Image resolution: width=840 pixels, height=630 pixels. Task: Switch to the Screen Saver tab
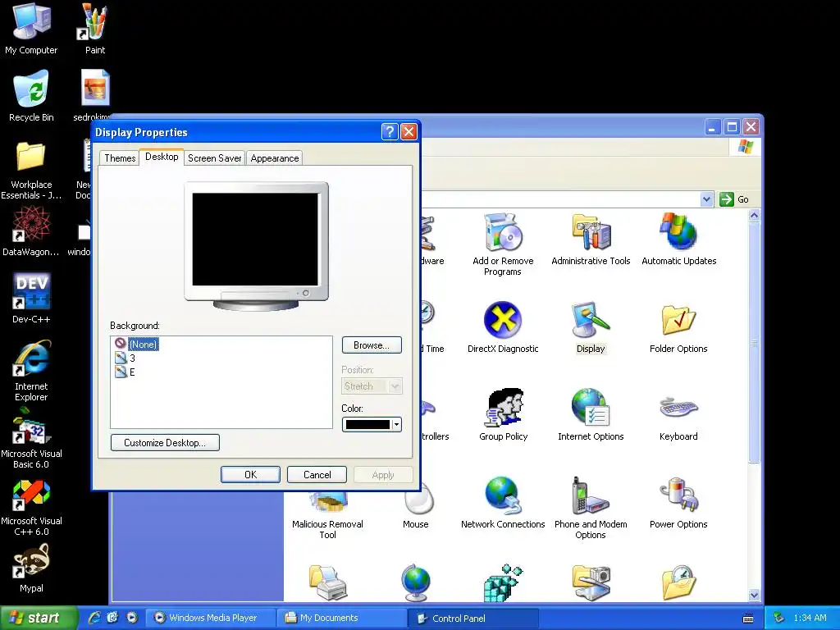click(214, 158)
